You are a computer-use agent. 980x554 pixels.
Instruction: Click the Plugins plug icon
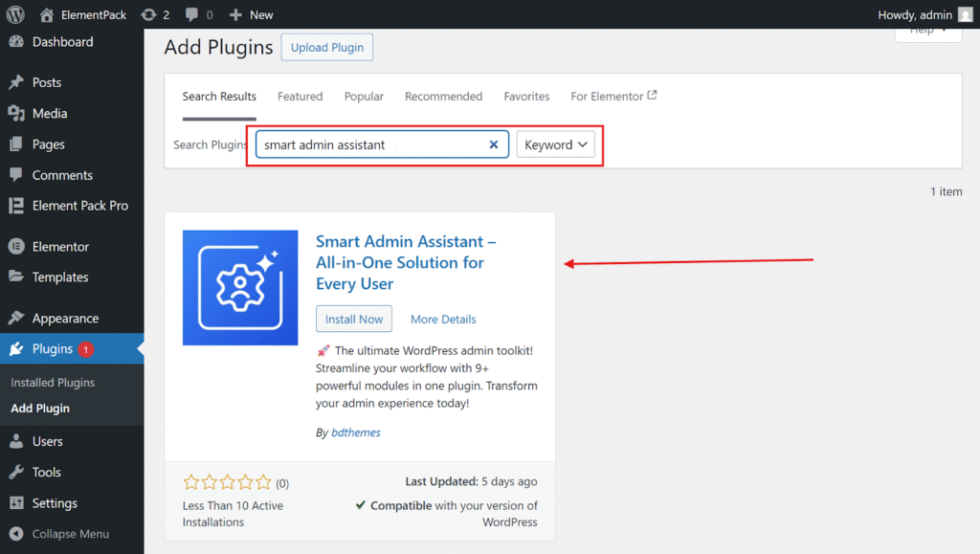16,348
